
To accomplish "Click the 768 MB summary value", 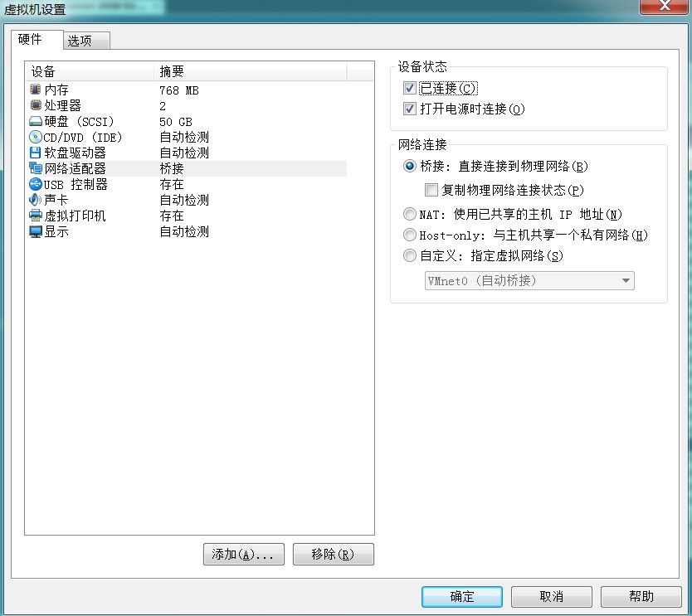I will tap(179, 90).
